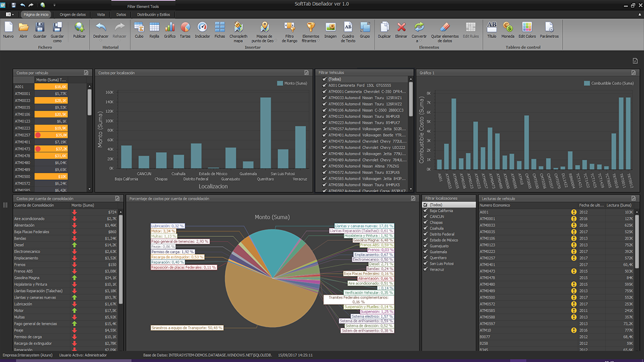Uncheck the (Todos) vehicles checkbox
This screenshot has height=362, width=644.
[x=324, y=79]
